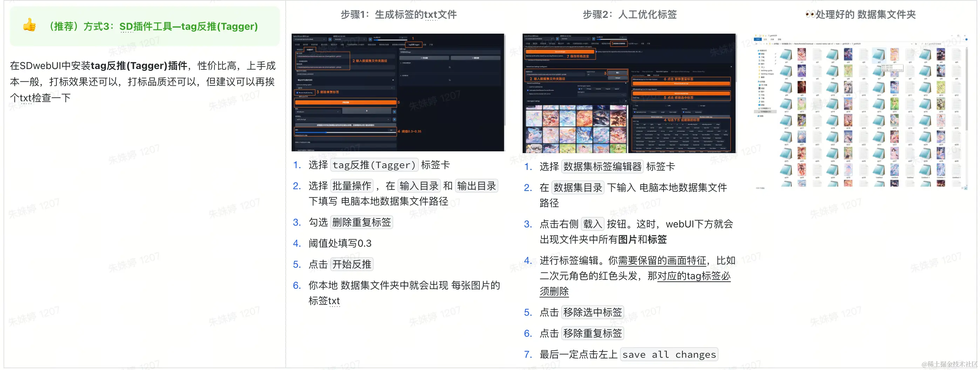This screenshot has width=980, height=370.
Task: Click the Explorer 主页 ribbon tab
Action: pos(765,40)
